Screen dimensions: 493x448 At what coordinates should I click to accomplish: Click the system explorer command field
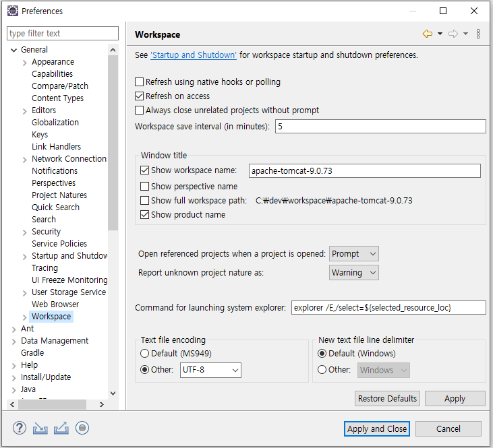(388, 308)
